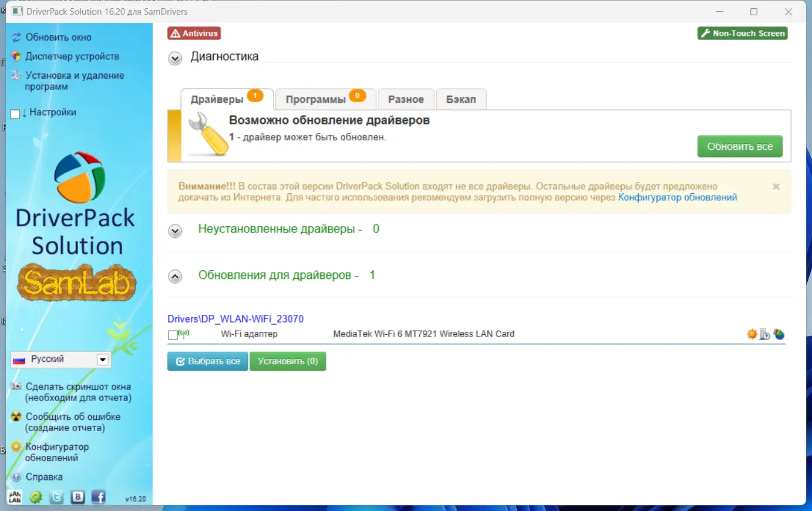Tick the Настройки checkbox
Viewport: 812px width, 511px height.
15,114
